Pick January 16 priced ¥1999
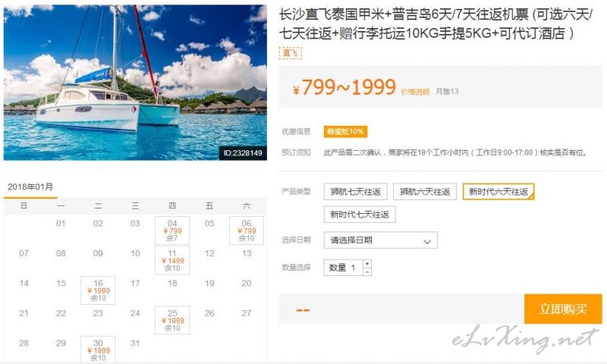Screen dimensions: 607x364 coord(98,290)
